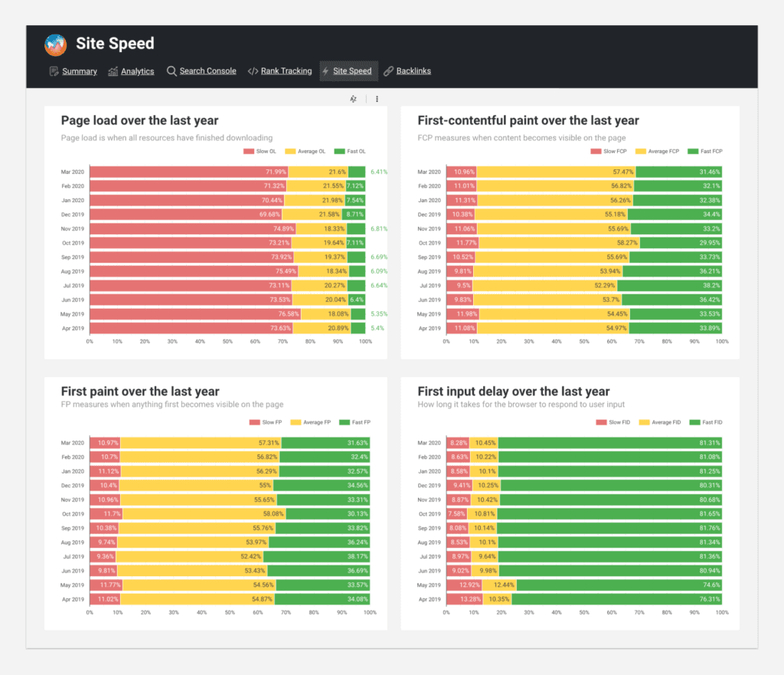Viewport: 784px width, 675px height.
Task: Click the Fast FID legend swatch
Action: coord(694,422)
